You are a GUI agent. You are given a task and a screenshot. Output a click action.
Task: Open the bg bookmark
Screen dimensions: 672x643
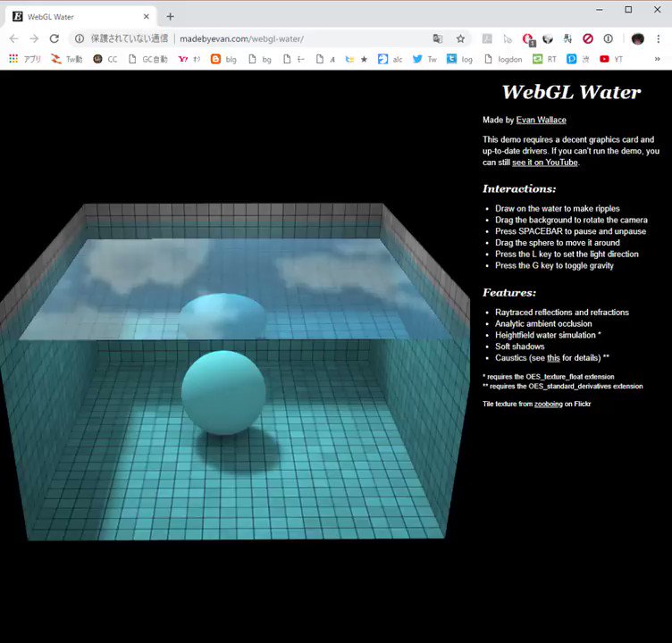(260, 59)
